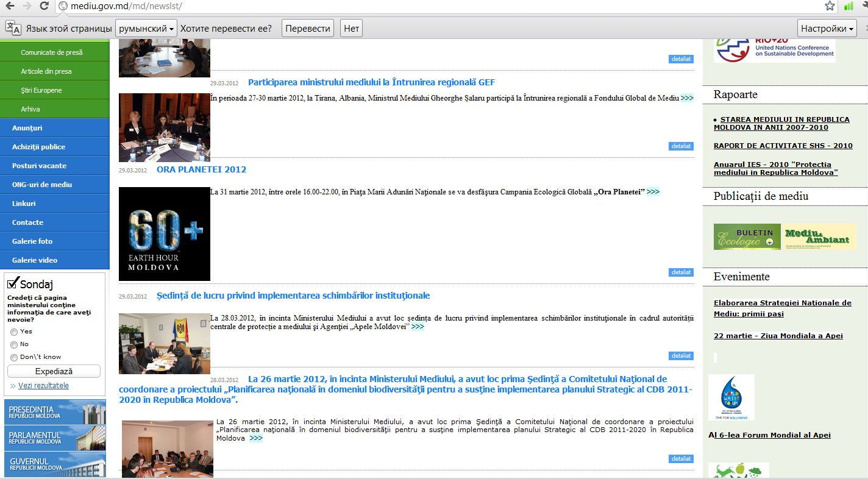Open the ORA PLANETEI 2012 article link
868x479 pixels.
pos(201,169)
